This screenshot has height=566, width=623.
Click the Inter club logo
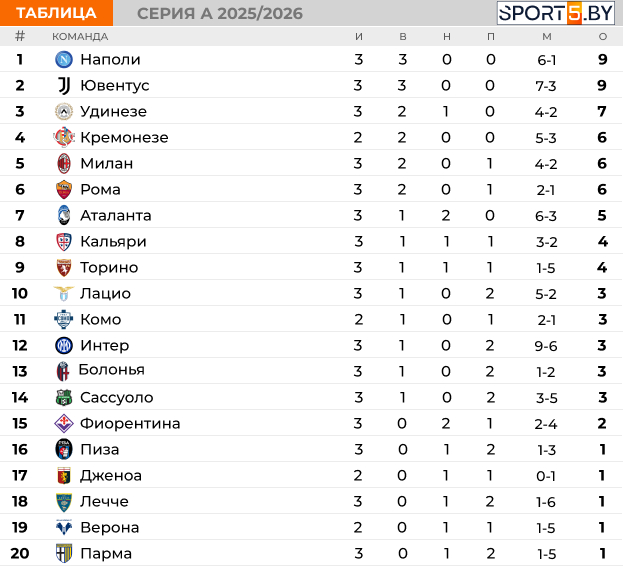click(x=64, y=346)
